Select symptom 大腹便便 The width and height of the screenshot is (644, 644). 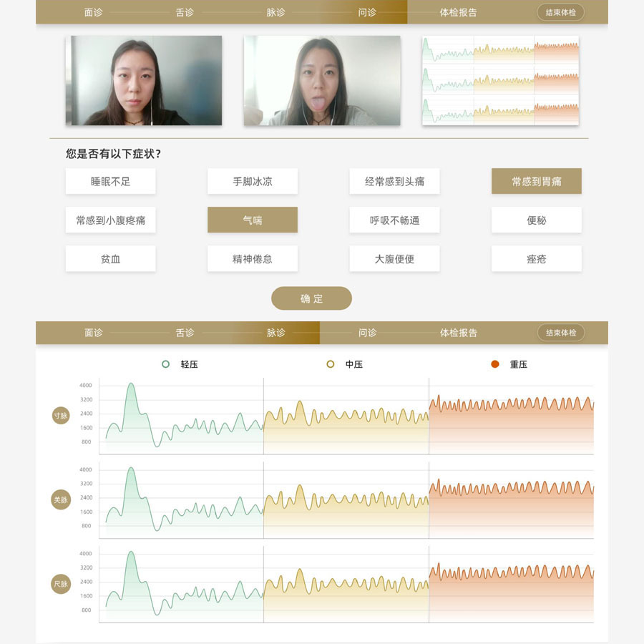click(x=394, y=259)
